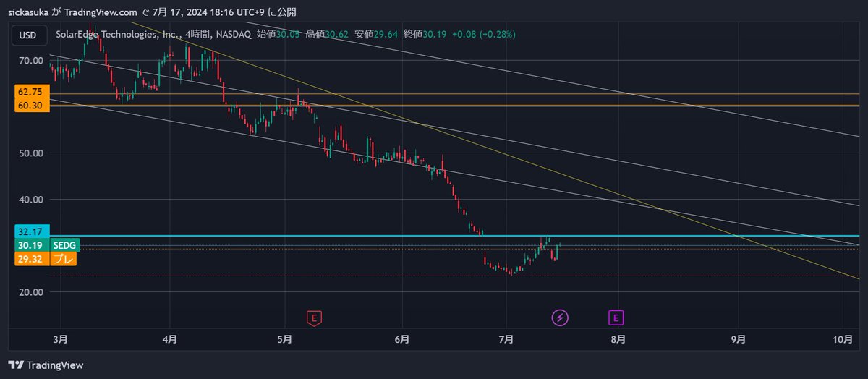
Task: Click the 4月 label on time axis
Action: 170,338
